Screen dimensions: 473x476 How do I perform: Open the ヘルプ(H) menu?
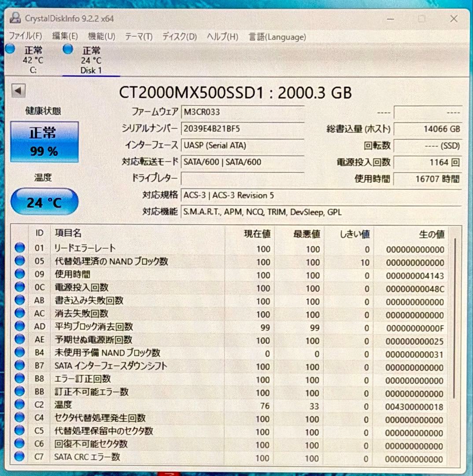click(222, 37)
